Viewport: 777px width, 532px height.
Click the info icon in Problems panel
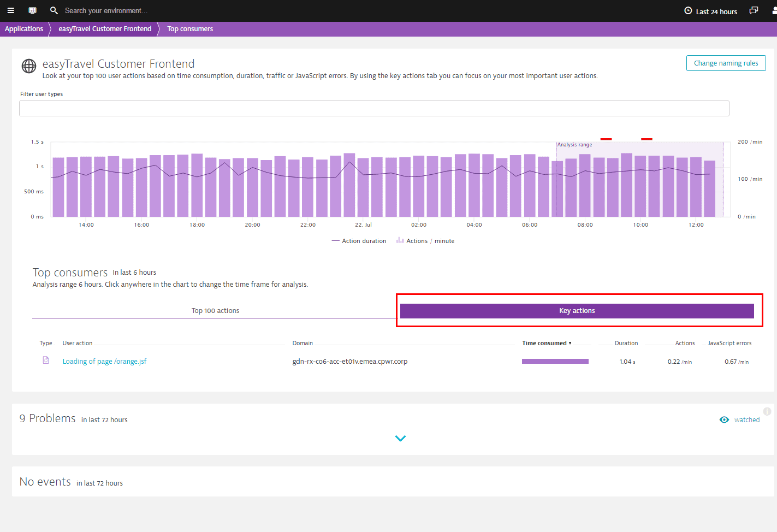coord(767,411)
